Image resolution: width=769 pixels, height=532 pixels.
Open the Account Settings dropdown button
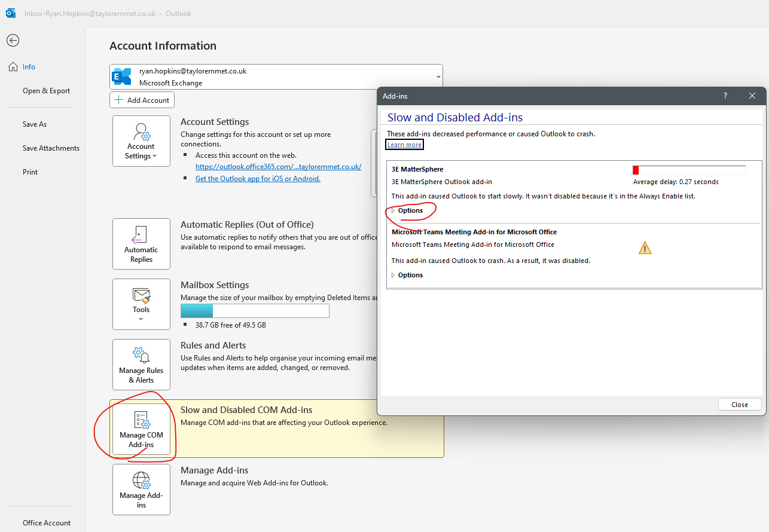tap(141, 141)
